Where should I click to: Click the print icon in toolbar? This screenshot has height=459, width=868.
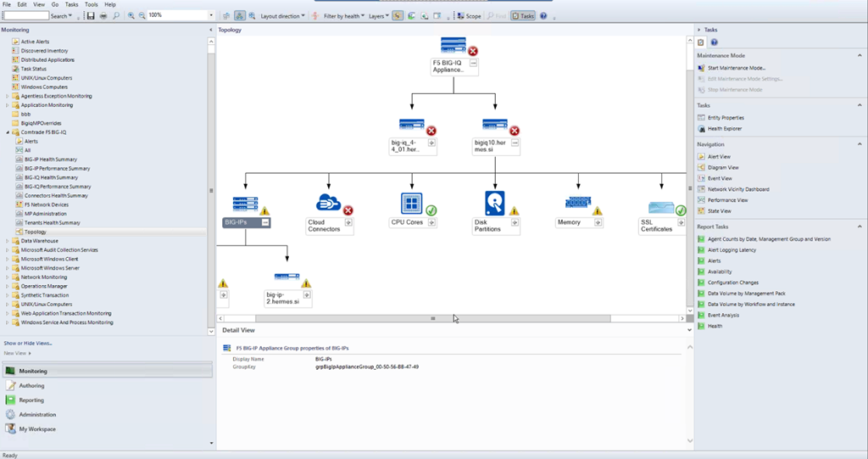coord(103,16)
